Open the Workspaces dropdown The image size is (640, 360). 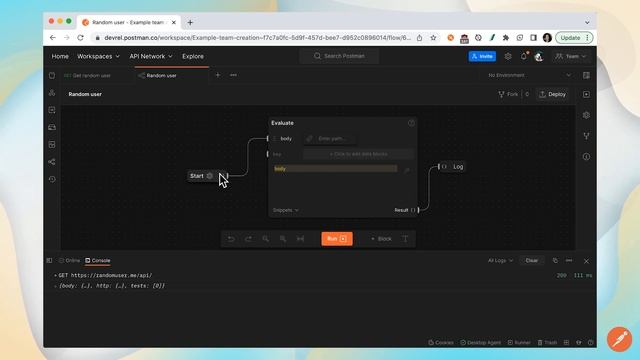click(98, 56)
